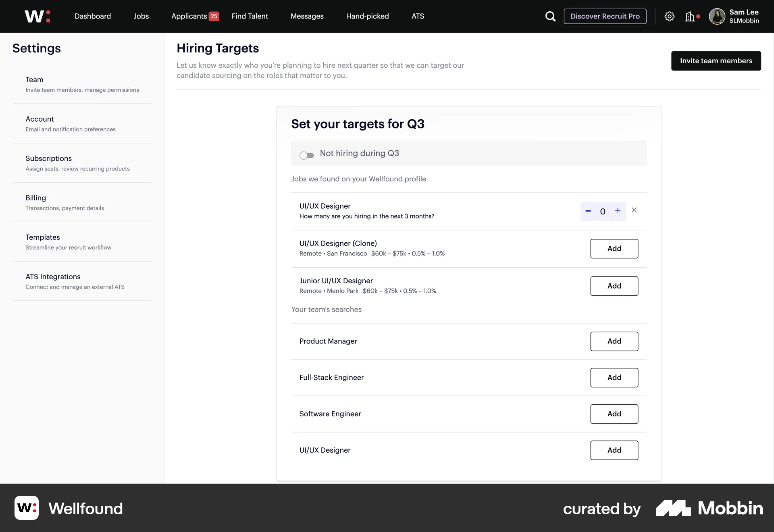
Task: Add the Product Manager search
Action: (614, 341)
